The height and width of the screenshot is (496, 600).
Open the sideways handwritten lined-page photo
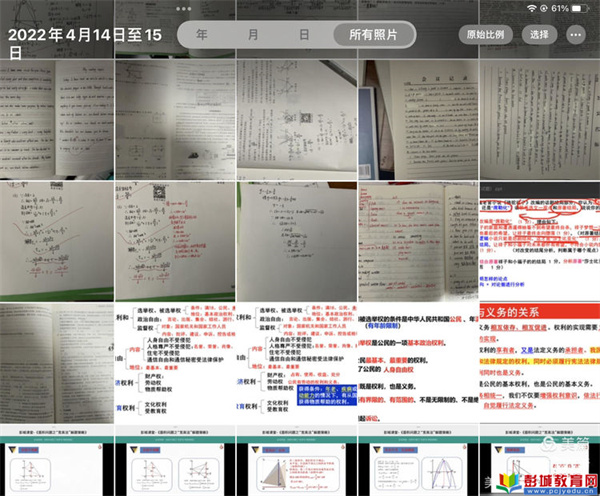coord(540,120)
